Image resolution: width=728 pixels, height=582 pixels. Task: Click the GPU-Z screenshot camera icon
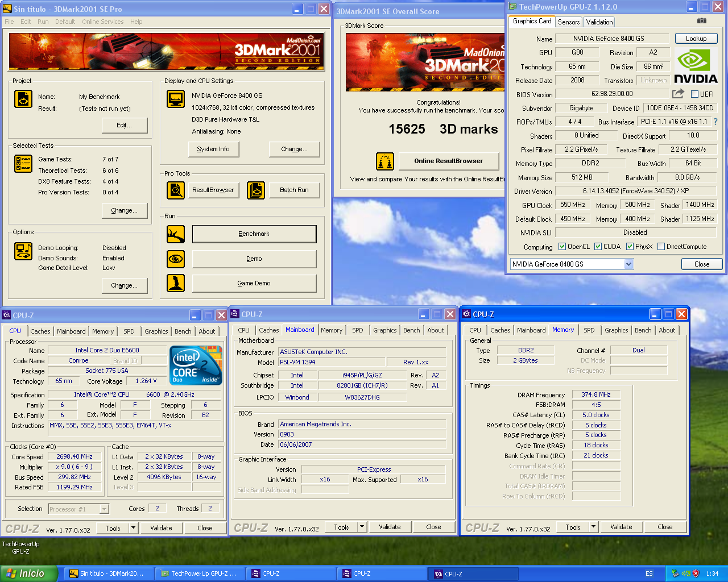(x=702, y=20)
